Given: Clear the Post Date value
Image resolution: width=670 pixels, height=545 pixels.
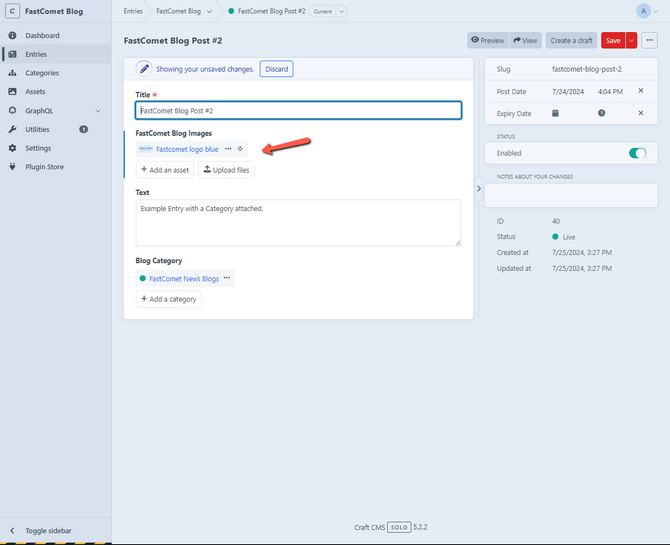Looking at the screenshot, I should click(x=641, y=91).
